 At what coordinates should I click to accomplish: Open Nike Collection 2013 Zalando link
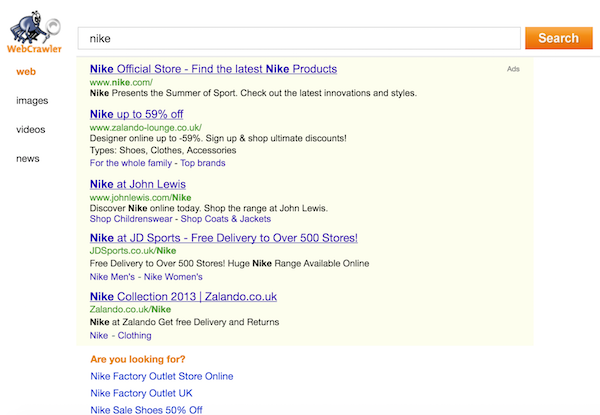click(x=183, y=297)
